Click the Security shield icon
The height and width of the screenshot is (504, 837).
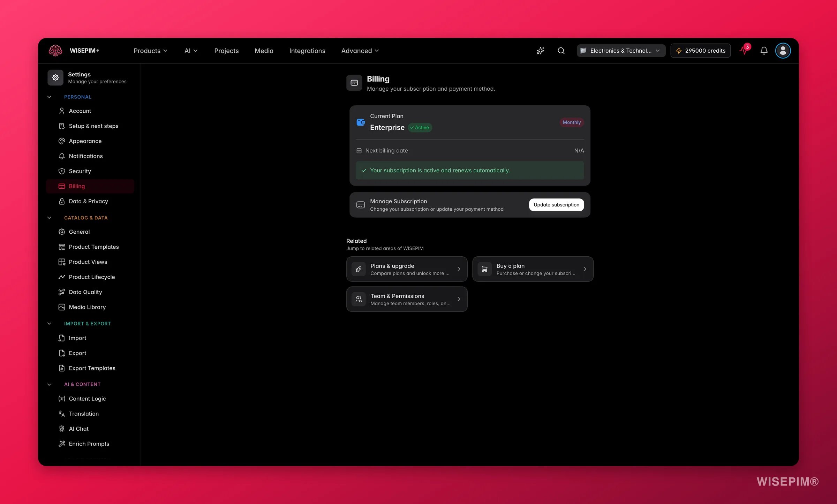pyautogui.click(x=62, y=171)
